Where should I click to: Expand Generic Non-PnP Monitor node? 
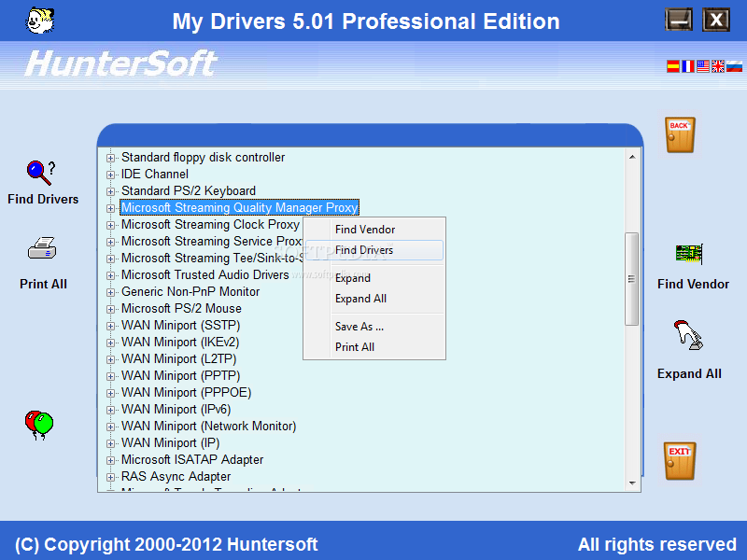tap(110, 292)
